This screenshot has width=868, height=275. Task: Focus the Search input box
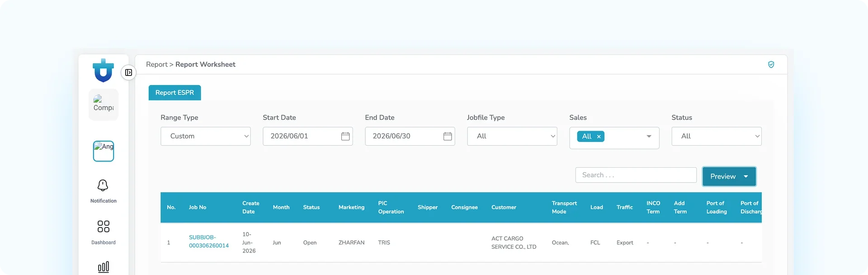[x=636, y=175]
